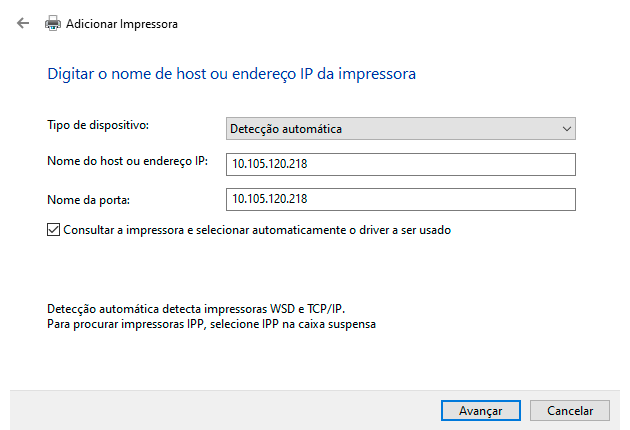
Task: Expand the Detecção automática chevron arrow
Action: pyautogui.click(x=567, y=129)
